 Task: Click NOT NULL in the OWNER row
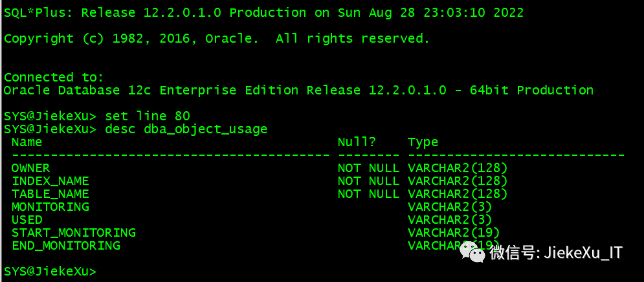368,168
